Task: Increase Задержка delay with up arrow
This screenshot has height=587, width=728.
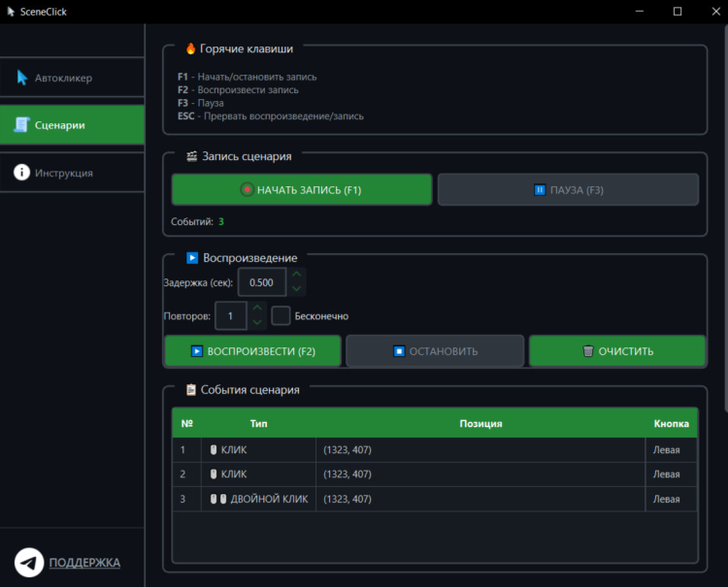Action: 297,276
